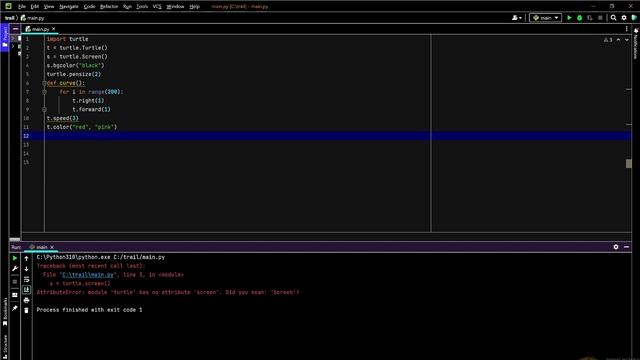
Task: Run with coverage icon in top toolbar
Action: (590, 18)
